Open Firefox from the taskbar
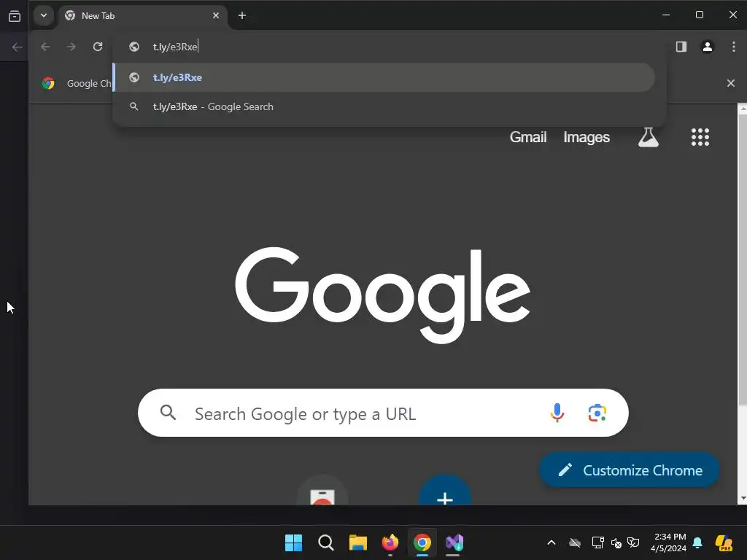 (390, 542)
